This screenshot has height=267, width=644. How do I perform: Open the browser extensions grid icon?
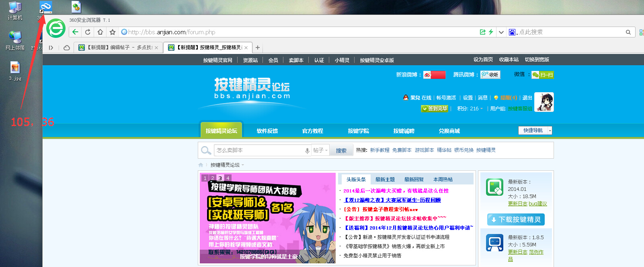click(x=641, y=32)
